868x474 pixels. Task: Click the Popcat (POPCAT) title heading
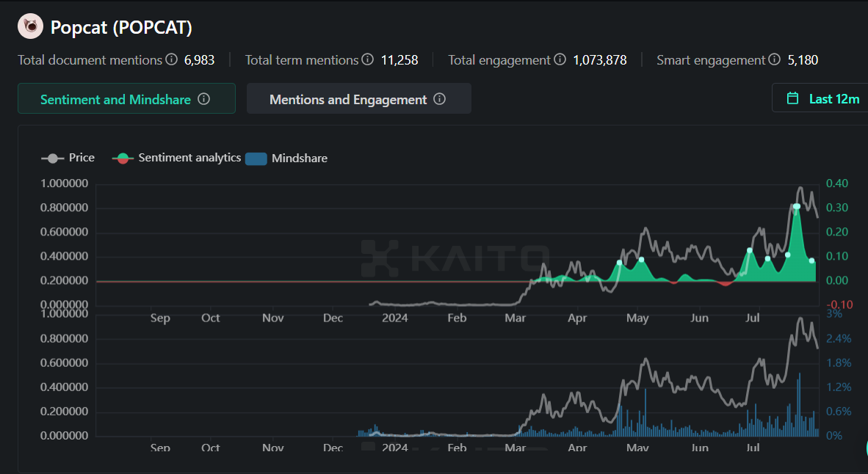tap(120, 26)
